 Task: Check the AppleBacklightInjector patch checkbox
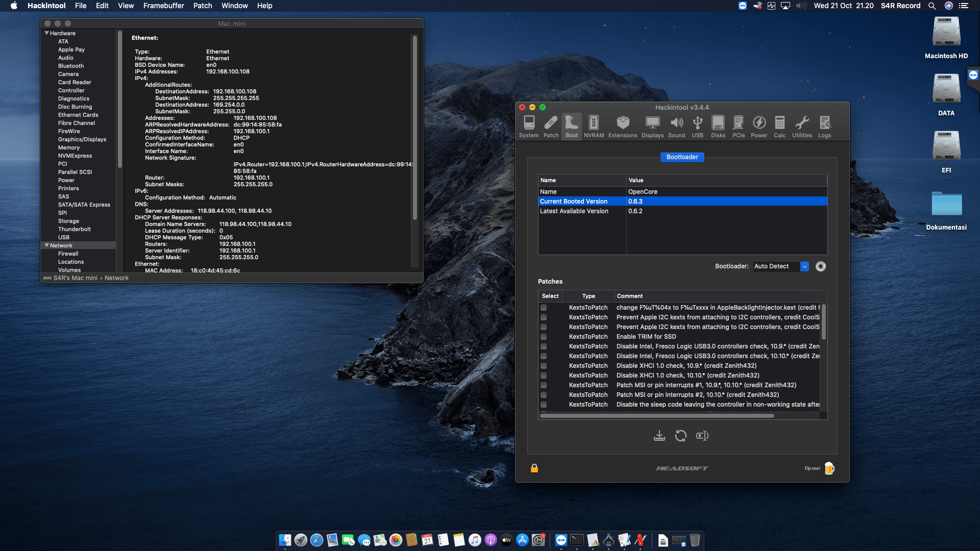pos(544,308)
